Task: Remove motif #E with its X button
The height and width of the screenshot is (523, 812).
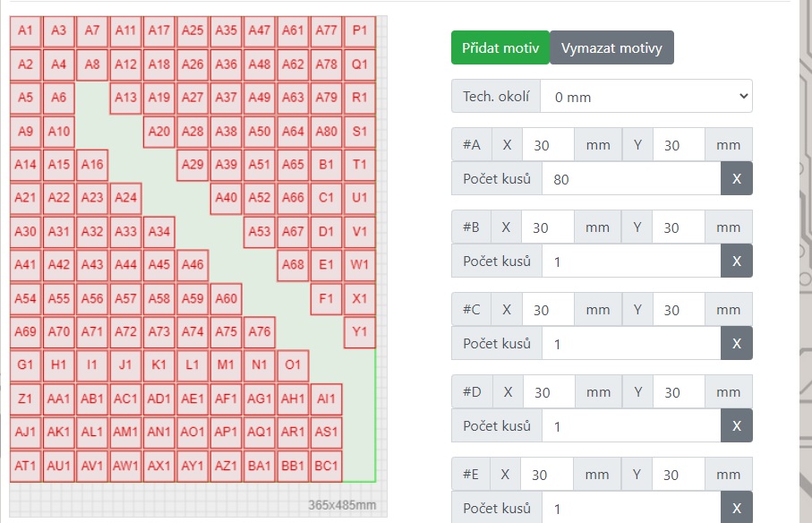Action: click(x=736, y=509)
